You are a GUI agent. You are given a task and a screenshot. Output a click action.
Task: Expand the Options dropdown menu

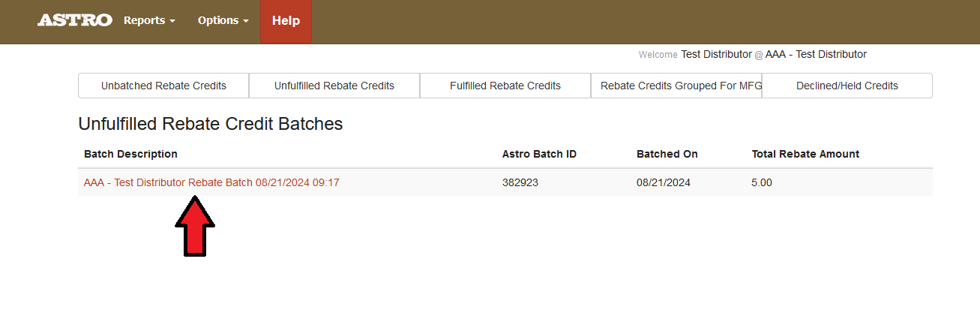click(x=223, y=21)
